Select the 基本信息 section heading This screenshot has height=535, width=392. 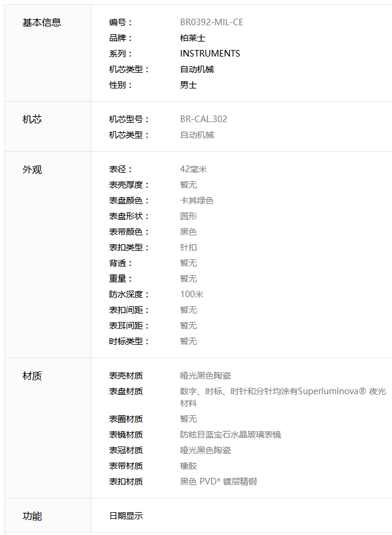click(x=42, y=22)
